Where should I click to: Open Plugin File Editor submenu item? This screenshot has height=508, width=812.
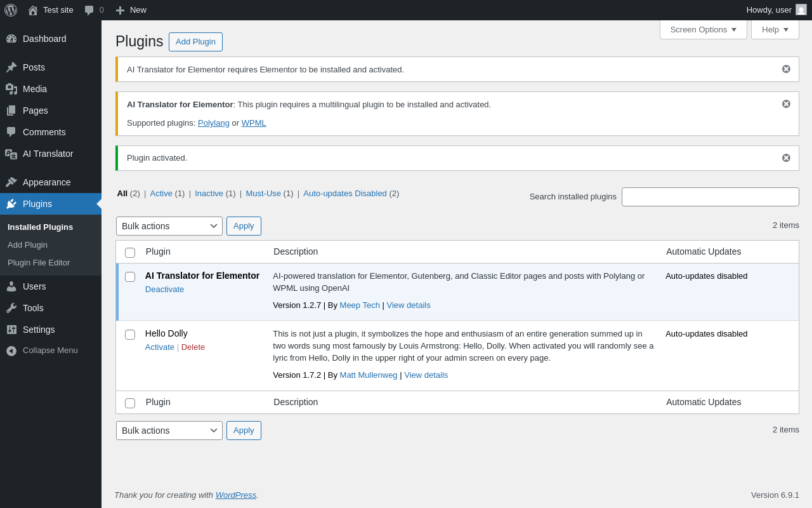pos(39,263)
